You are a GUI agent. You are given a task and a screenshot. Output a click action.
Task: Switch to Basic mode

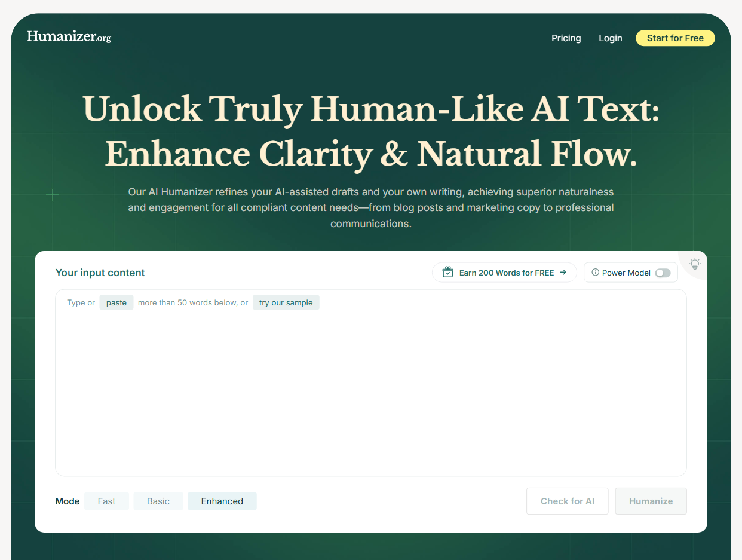[158, 501]
